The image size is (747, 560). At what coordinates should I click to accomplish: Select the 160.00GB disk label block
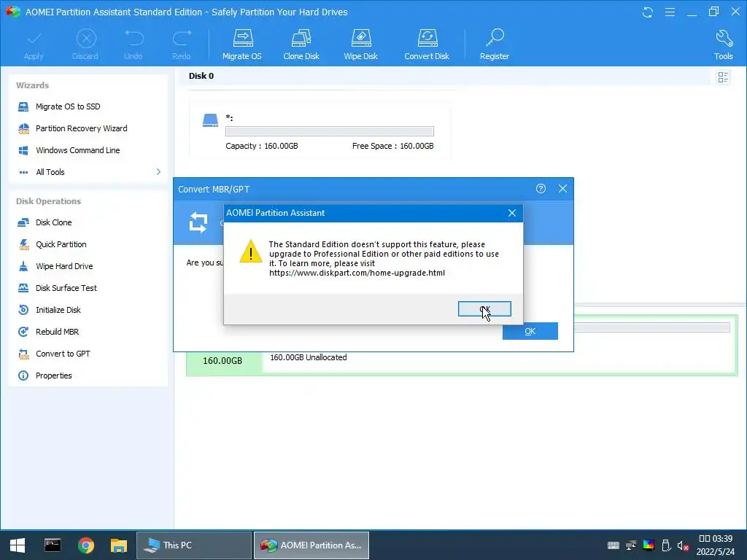pos(222,360)
